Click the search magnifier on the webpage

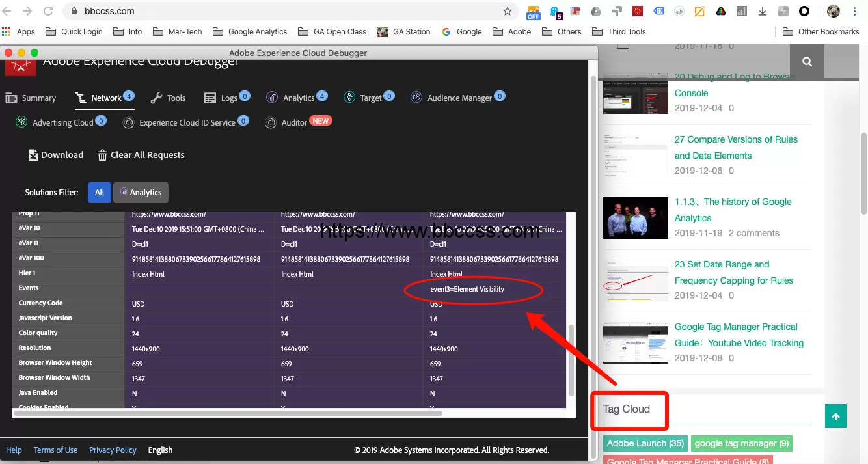pos(807,62)
